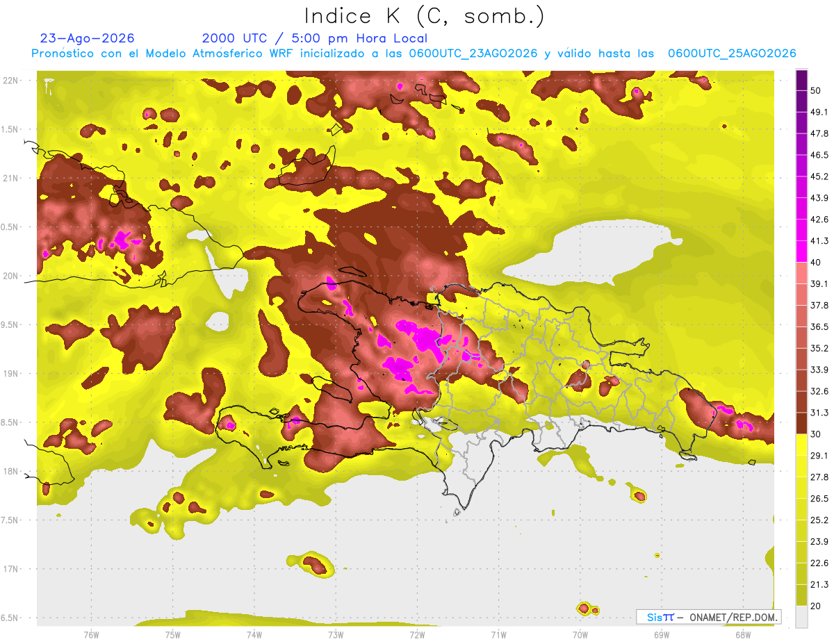This screenshot has width=834, height=644.
Task: Click the title 'Indice K (C, somb.)'
Action: click(424, 17)
